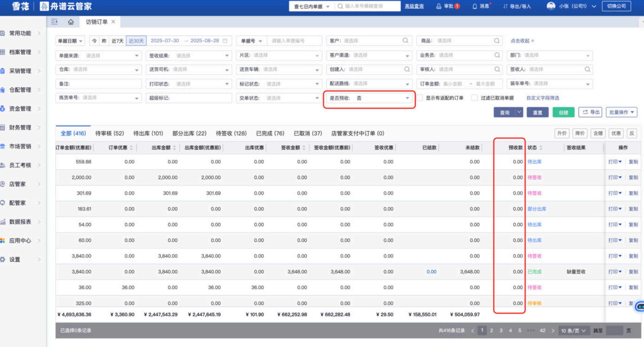Open the floating assistant robot icon

(640, 306)
